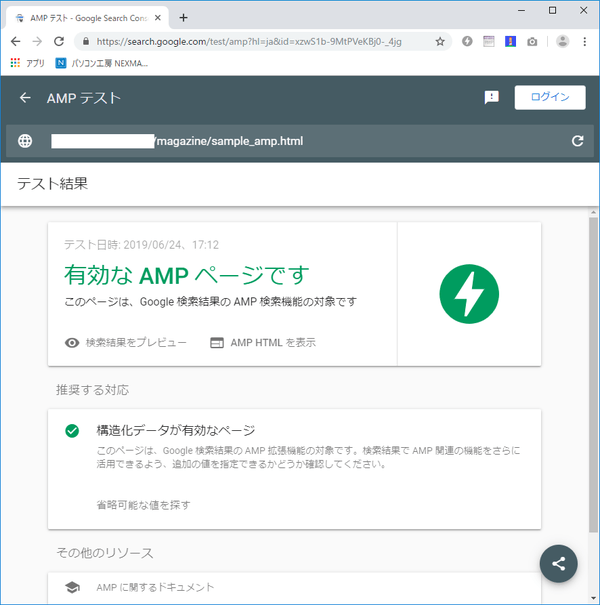Rerun the test with the refresh icon
Image resolution: width=600 pixels, height=605 pixels.
coord(577,141)
